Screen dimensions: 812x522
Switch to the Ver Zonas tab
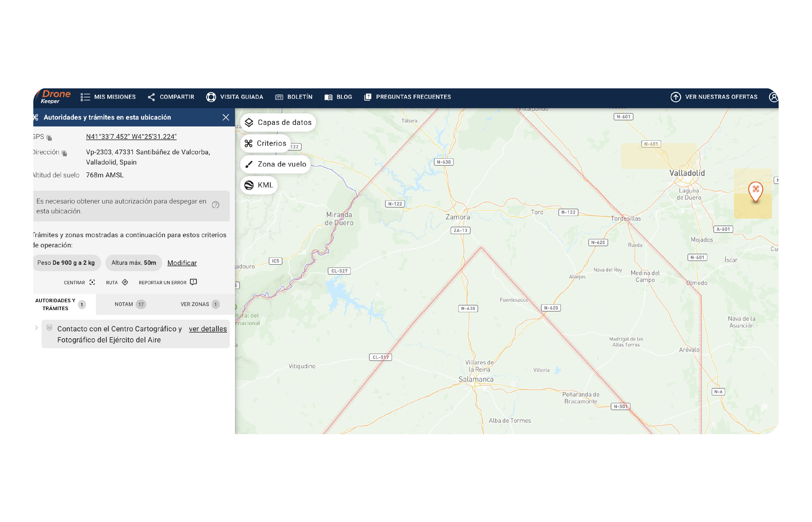[200, 304]
